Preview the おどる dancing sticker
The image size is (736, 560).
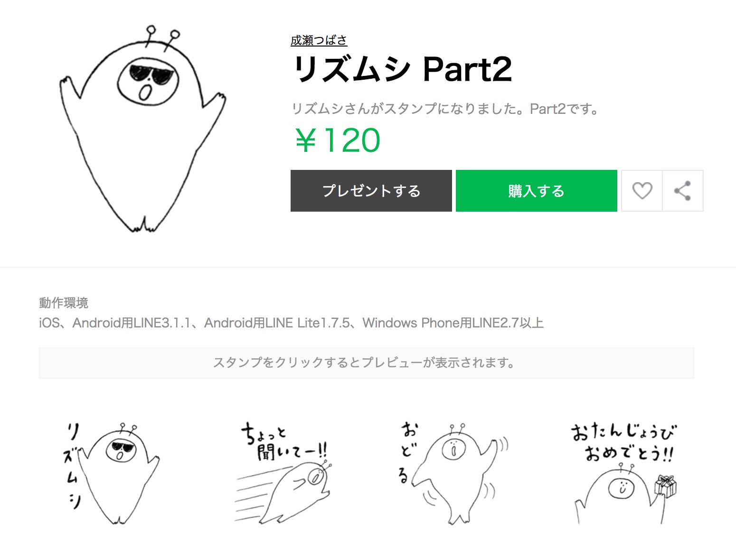[453, 473]
